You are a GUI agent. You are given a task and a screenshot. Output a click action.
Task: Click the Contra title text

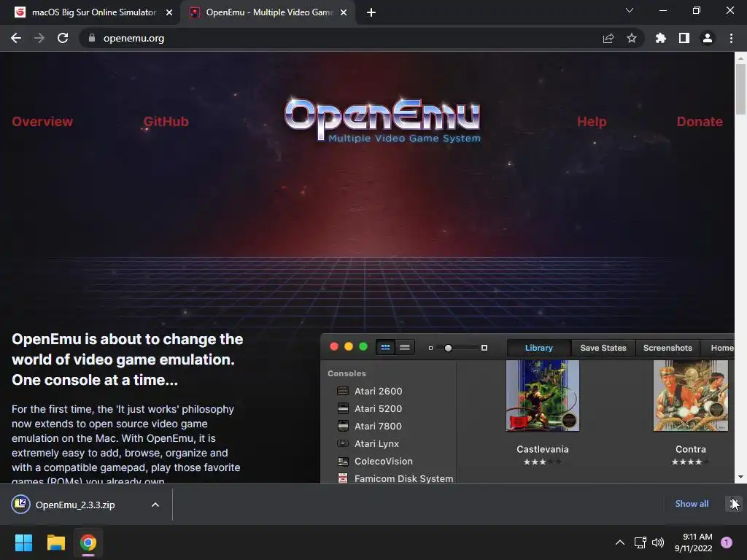(x=691, y=449)
